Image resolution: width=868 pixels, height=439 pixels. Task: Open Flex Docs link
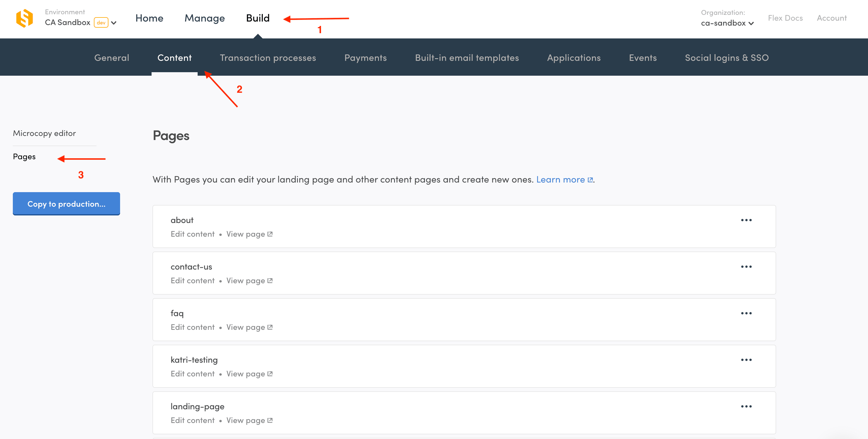point(785,18)
